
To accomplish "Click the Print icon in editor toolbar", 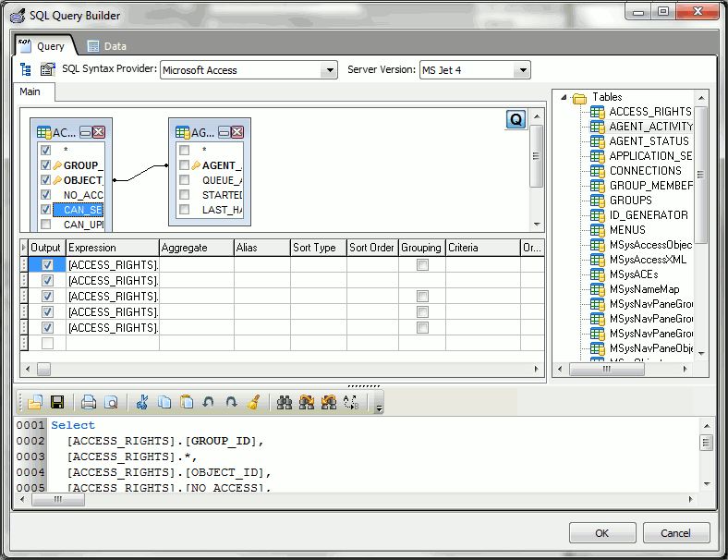I will point(89,402).
